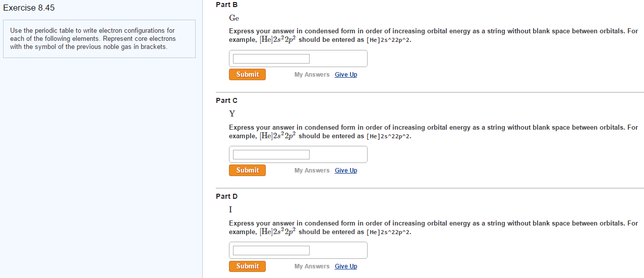Submit the Part D iodine answer
Screen dimensions: 644x278
(247, 266)
